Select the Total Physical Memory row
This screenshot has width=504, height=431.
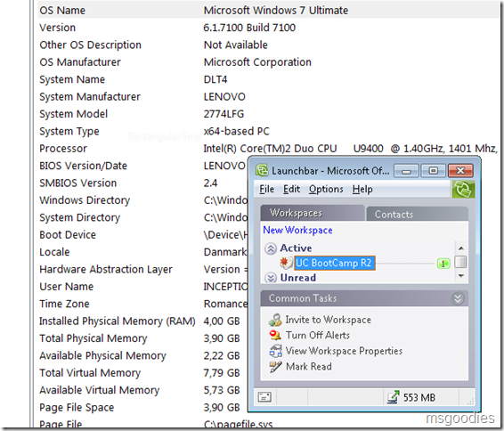(x=142, y=338)
